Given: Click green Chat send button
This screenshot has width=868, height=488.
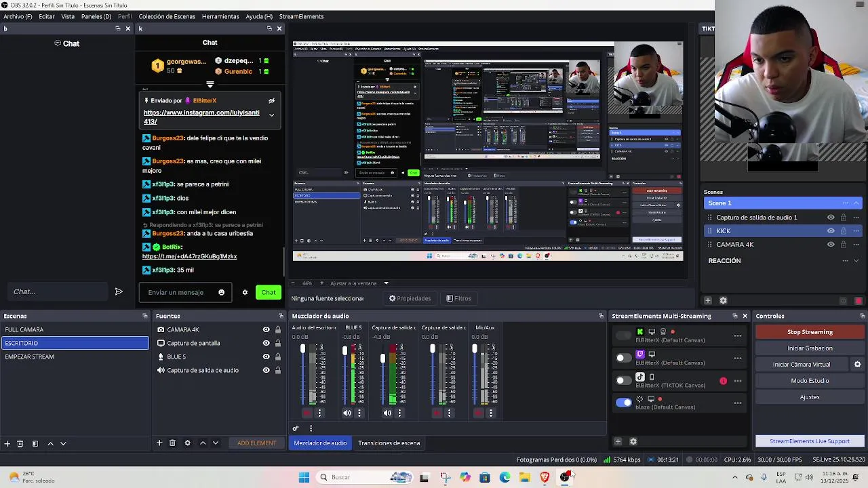Looking at the screenshot, I should pyautogui.click(x=269, y=292).
